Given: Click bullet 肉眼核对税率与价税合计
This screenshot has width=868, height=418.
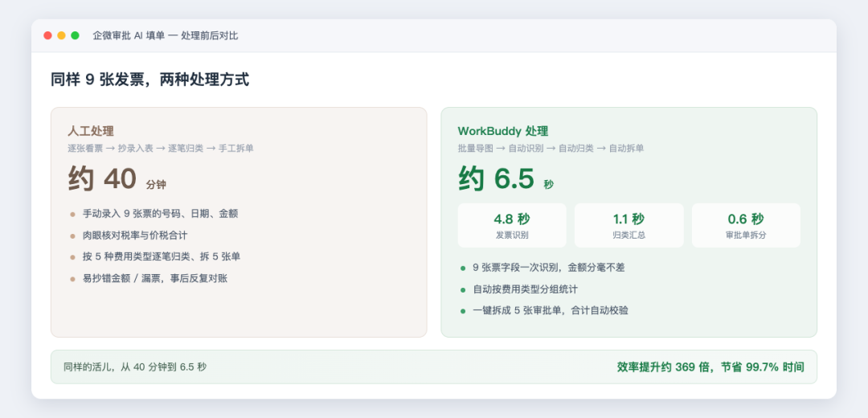Looking at the screenshot, I should click(136, 236).
